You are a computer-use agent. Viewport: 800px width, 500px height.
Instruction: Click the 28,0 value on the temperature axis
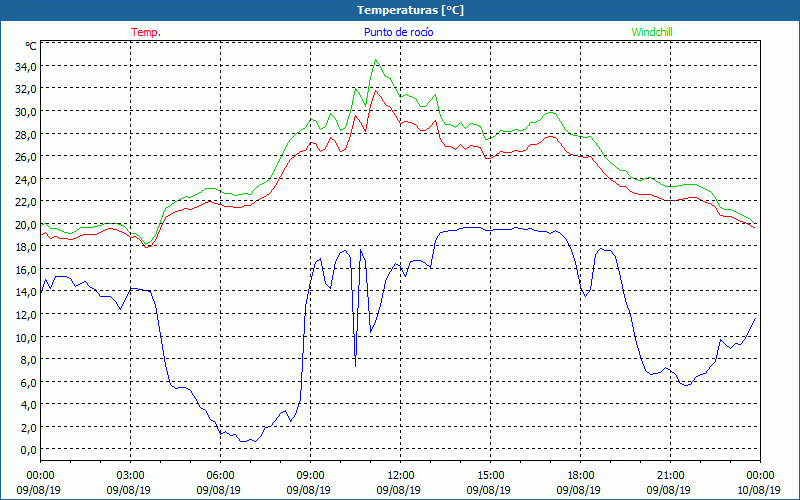[26, 134]
